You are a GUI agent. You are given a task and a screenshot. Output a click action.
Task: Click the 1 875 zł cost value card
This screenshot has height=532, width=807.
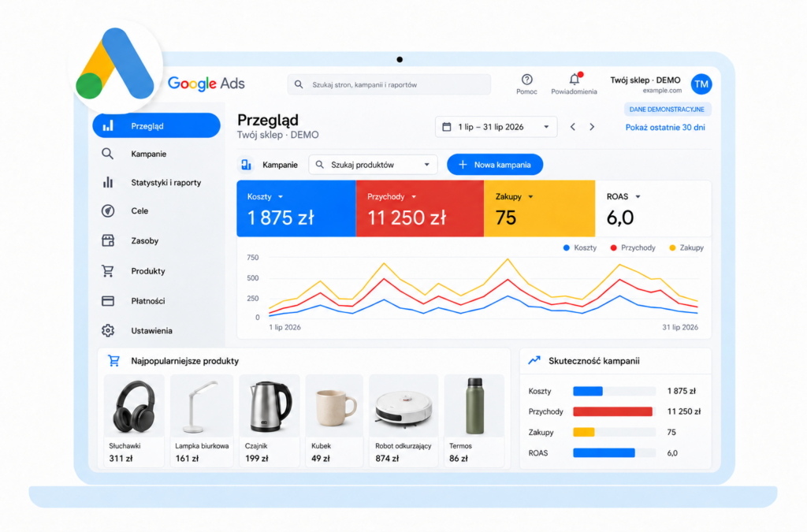coord(296,208)
